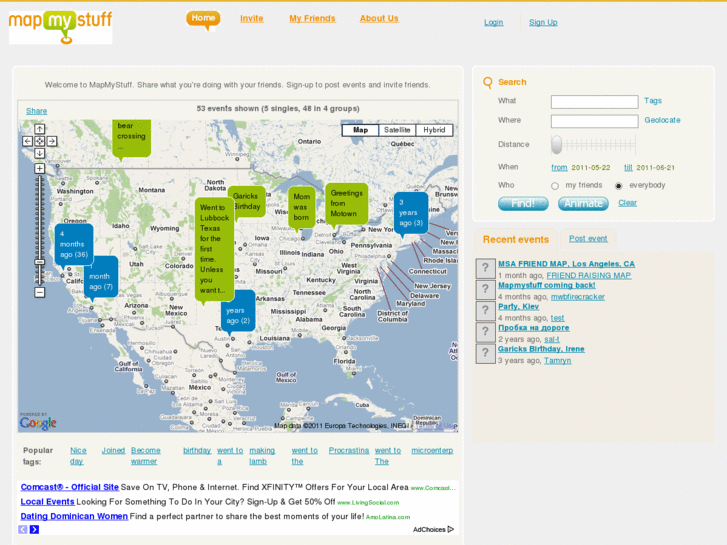Open the About Us page

(379, 19)
